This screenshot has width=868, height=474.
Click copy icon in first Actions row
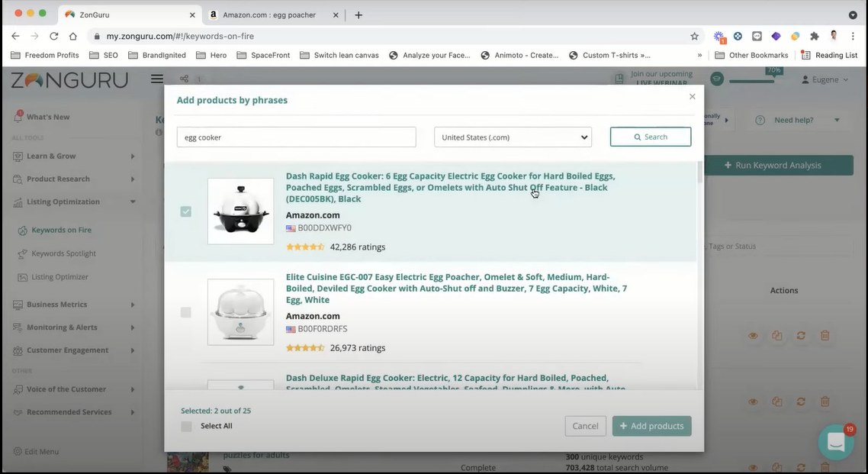pos(777,336)
